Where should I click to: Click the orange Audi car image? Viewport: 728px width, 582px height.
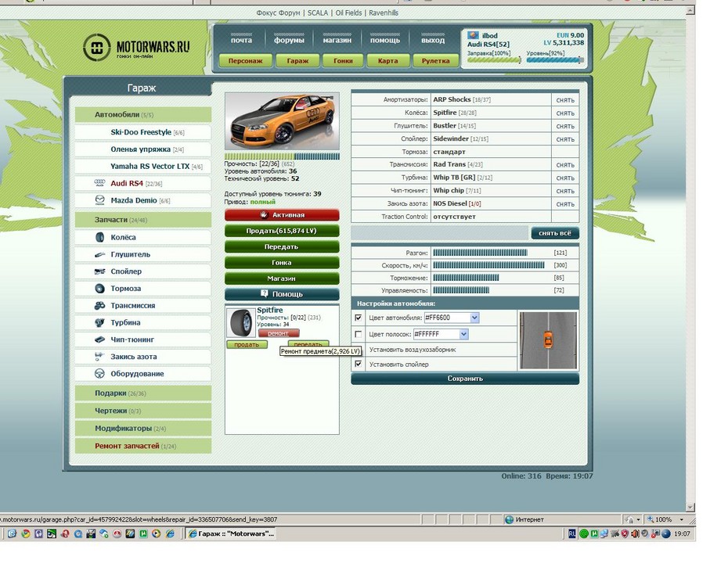coord(282,121)
